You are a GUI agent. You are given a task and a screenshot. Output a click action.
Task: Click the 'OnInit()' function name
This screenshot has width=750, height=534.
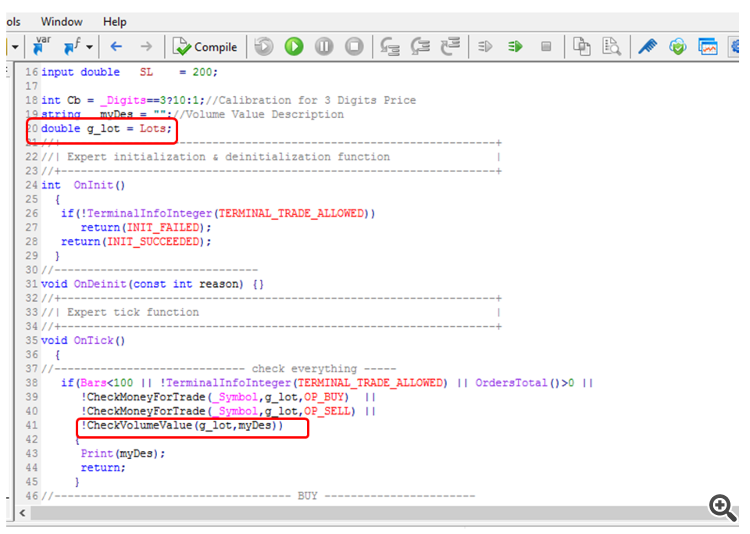click(x=99, y=185)
